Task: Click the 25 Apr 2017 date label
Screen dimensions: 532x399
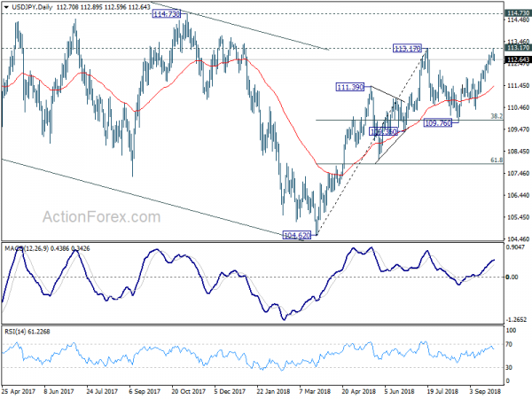Action: [19, 392]
